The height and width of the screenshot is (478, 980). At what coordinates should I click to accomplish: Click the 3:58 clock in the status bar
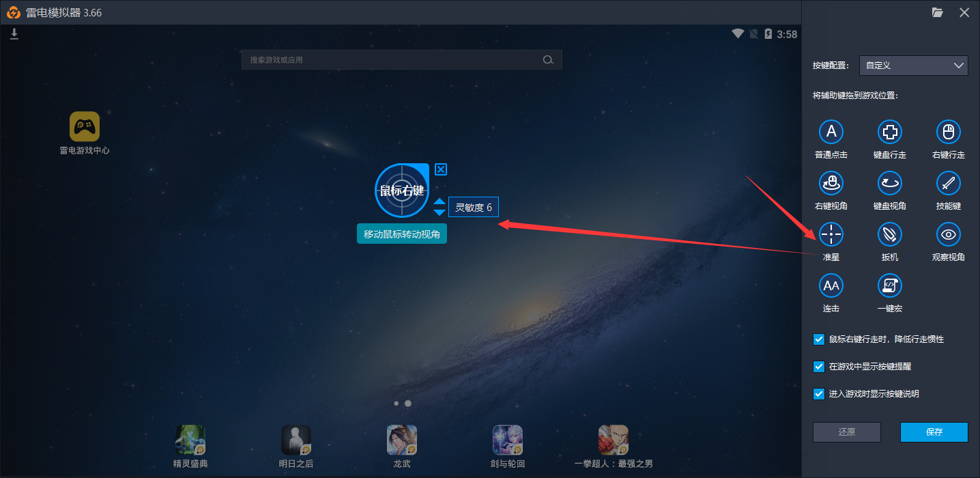tap(787, 34)
